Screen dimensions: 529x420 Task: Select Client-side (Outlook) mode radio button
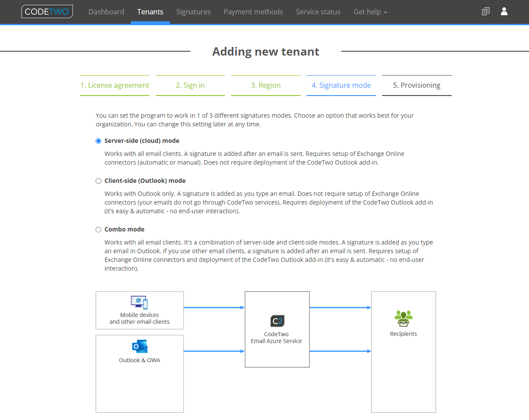(x=99, y=181)
